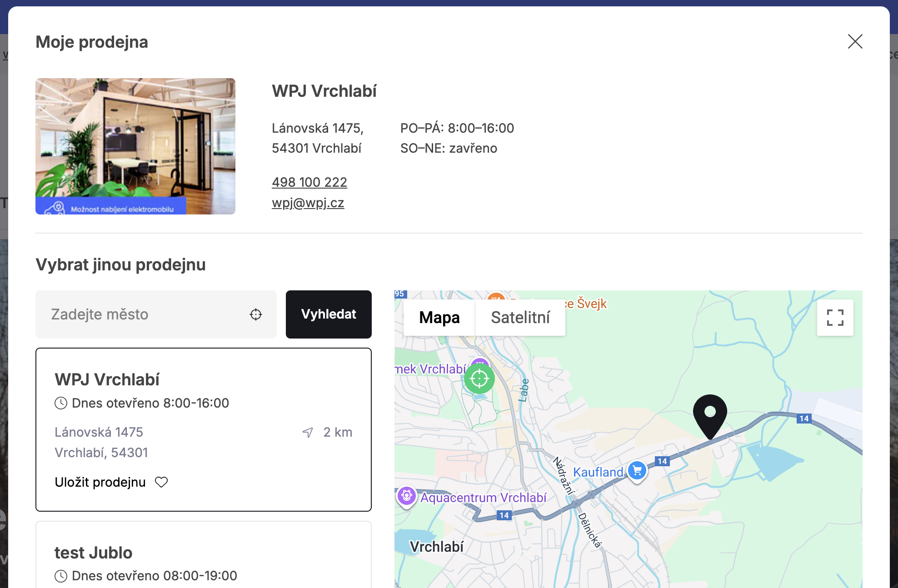Click the orange restaurant marker near Švejk

click(496, 296)
